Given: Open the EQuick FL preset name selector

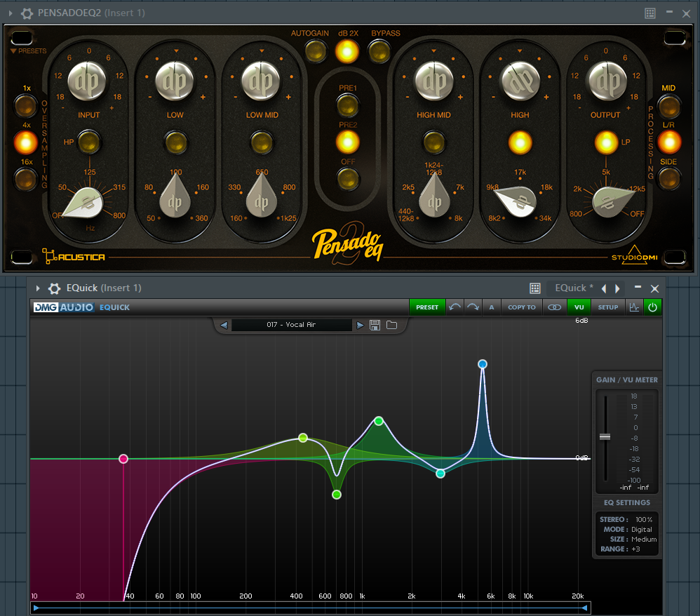Looking at the screenshot, I should 574,288.
